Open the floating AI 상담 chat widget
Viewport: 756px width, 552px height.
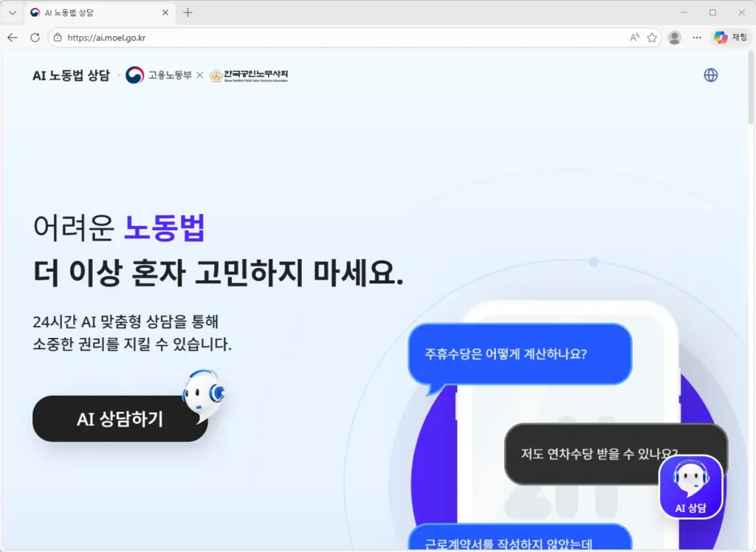(x=690, y=486)
